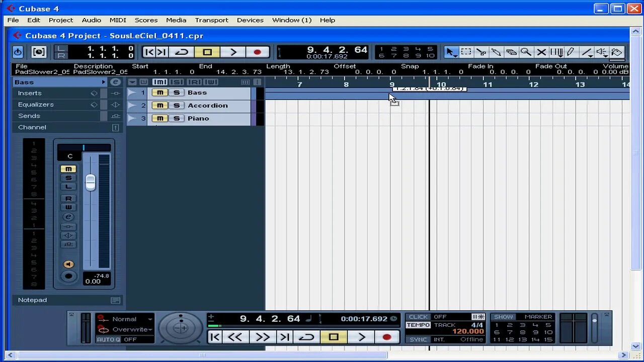
Task: Select the Line tool
Action: click(x=587, y=52)
